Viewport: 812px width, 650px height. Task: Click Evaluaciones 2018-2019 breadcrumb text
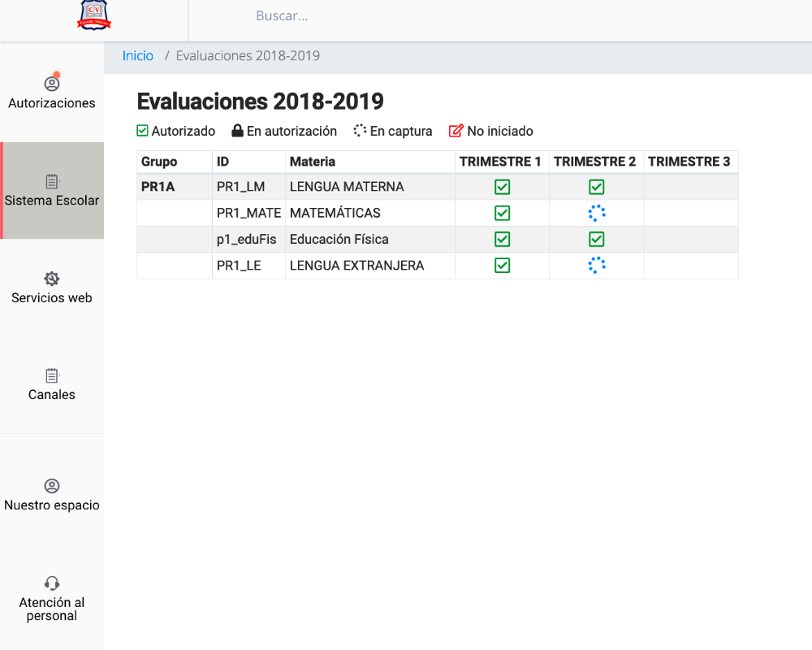(248, 55)
